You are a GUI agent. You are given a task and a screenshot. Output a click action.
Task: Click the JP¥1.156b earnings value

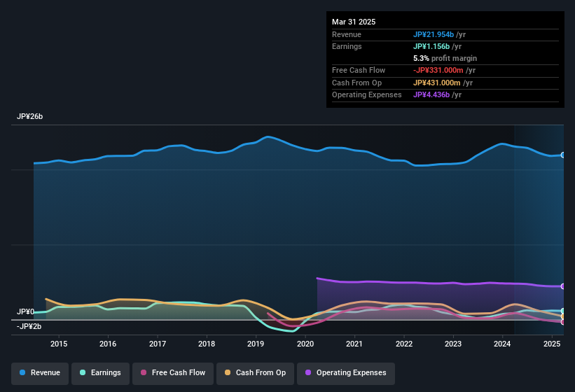[x=431, y=46]
